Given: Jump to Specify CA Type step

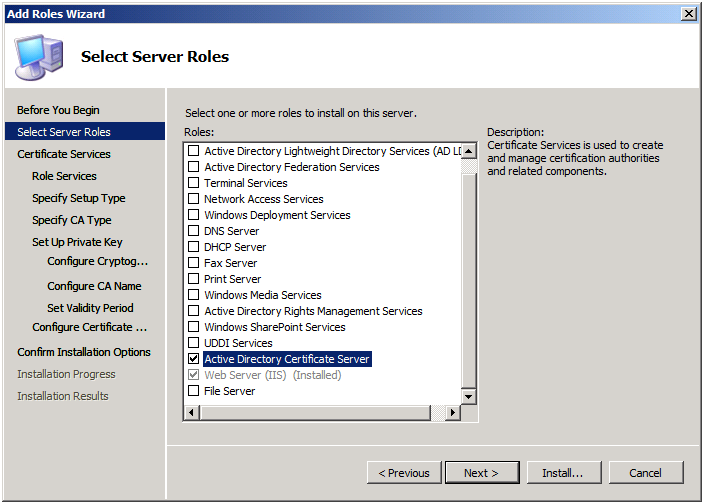Looking at the screenshot, I should pos(71,220).
